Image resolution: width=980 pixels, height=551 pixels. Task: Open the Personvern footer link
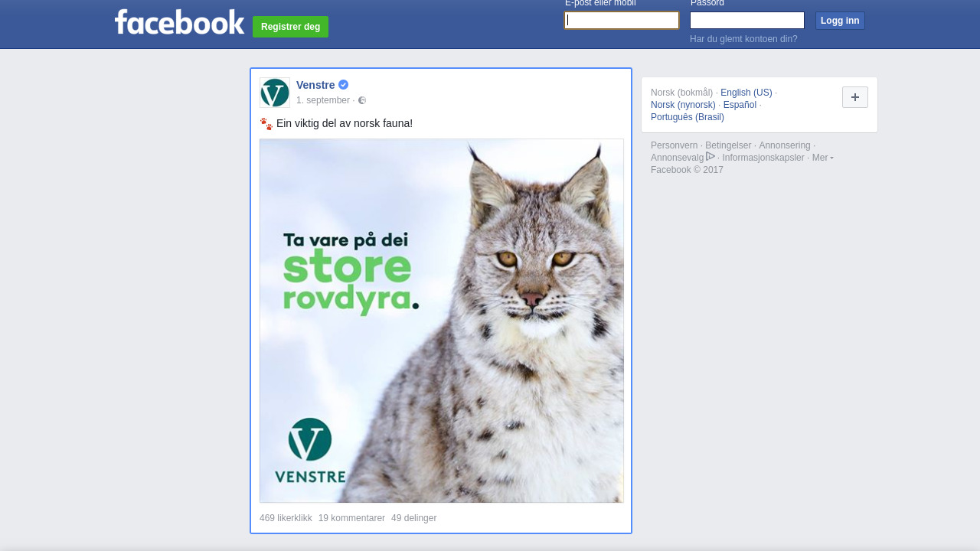coord(674,145)
